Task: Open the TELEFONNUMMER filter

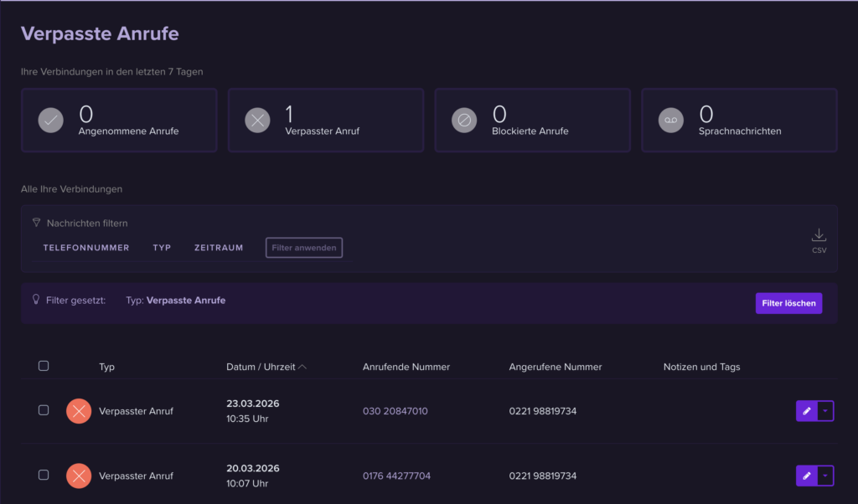Action: [x=86, y=248]
